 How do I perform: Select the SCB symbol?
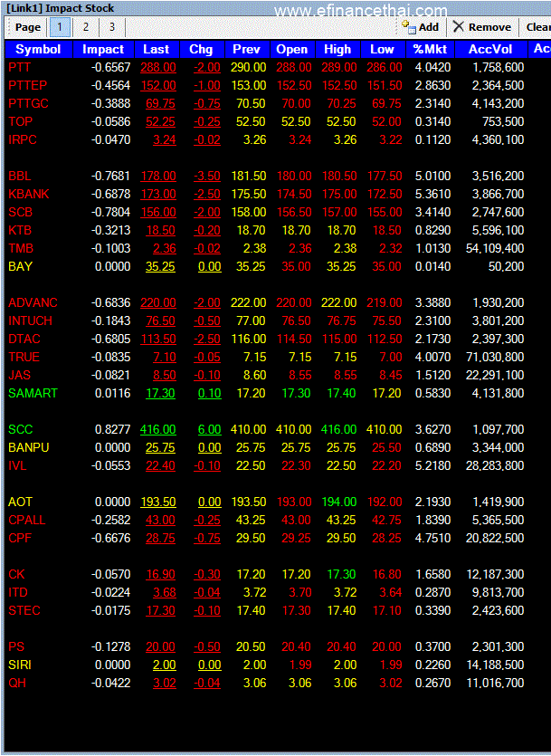(x=20, y=212)
